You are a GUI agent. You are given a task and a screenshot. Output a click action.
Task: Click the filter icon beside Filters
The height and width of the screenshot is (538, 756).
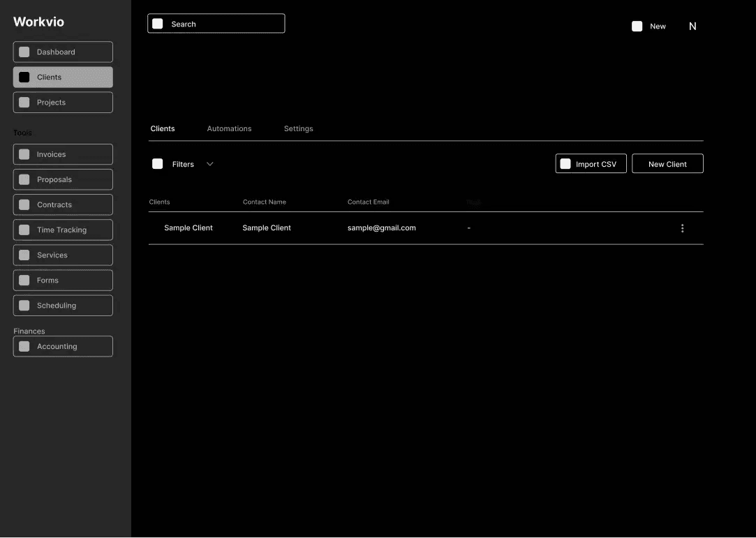(x=158, y=164)
